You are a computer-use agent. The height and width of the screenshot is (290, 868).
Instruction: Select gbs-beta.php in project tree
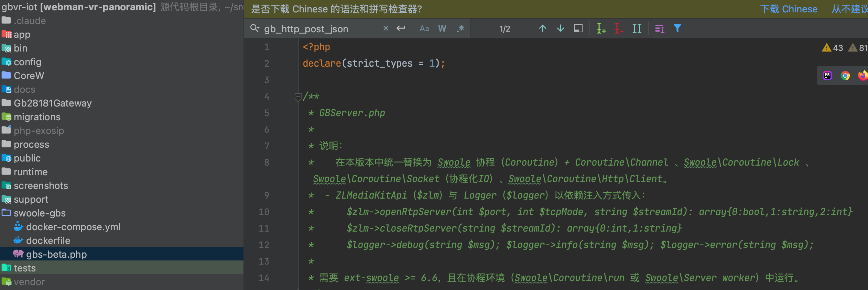56,254
